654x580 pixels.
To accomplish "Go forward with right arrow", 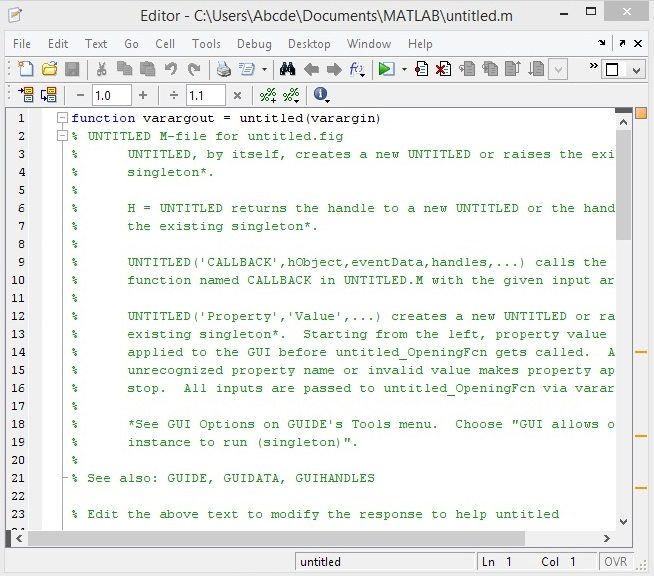I will 334,69.
